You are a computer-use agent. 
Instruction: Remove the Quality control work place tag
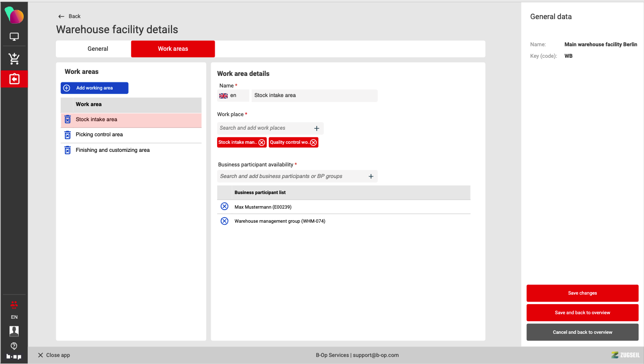coord(313,142)
